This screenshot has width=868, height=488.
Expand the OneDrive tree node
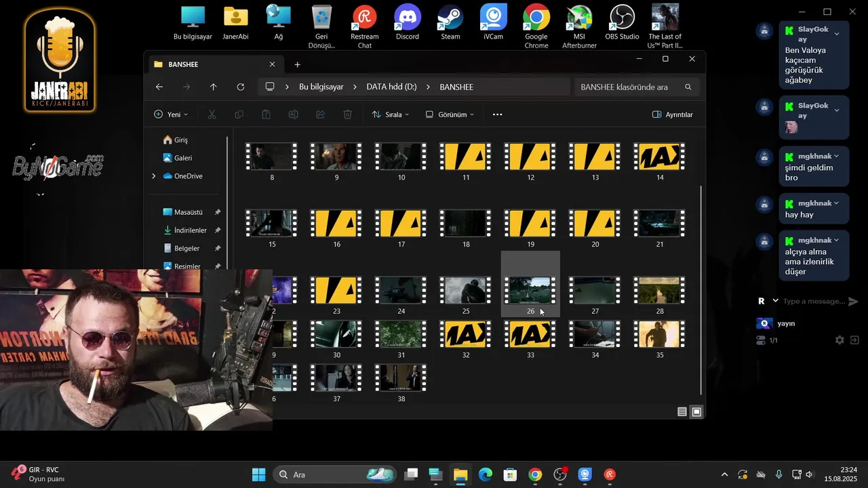pos(153,176)
